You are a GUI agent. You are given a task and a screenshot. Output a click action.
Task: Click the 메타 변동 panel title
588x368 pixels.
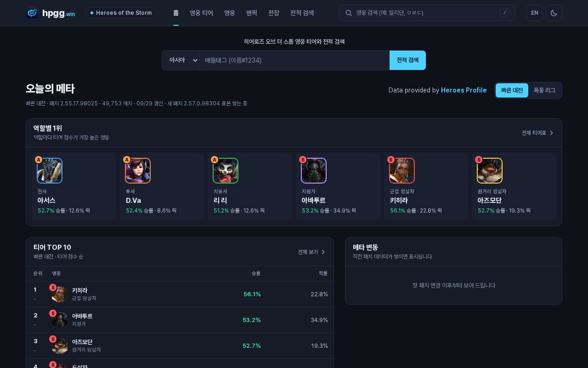[366, 247]
